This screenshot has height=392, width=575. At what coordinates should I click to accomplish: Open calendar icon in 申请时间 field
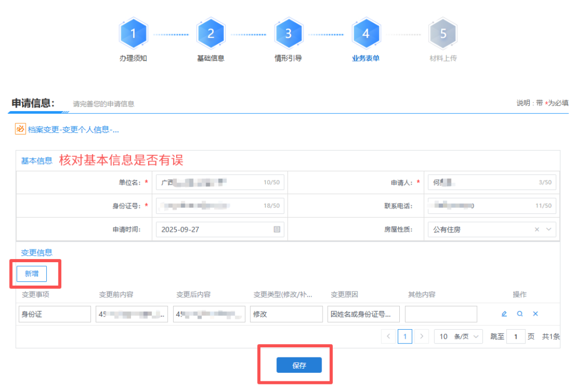coord(277,230)
